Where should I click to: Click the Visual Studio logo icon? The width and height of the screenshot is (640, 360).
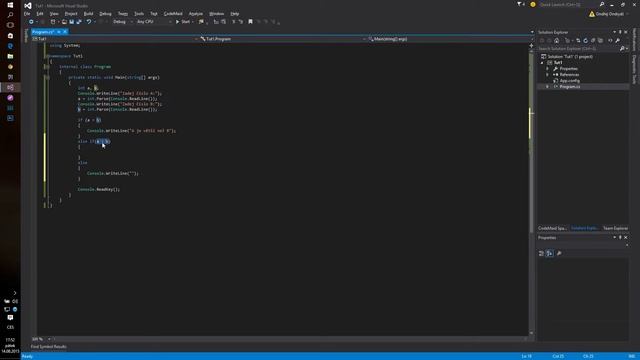[28, 6]
